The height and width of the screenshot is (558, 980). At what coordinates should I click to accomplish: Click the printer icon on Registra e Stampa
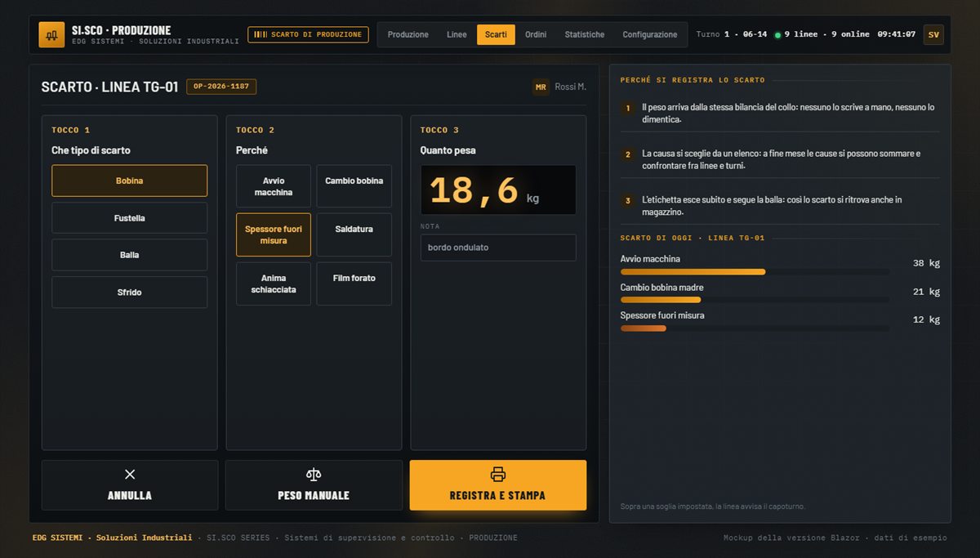pyautogui.click(x=498, y=475)
